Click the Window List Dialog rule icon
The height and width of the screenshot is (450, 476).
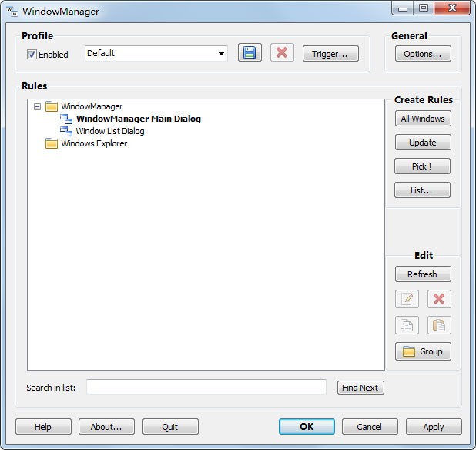66,131
